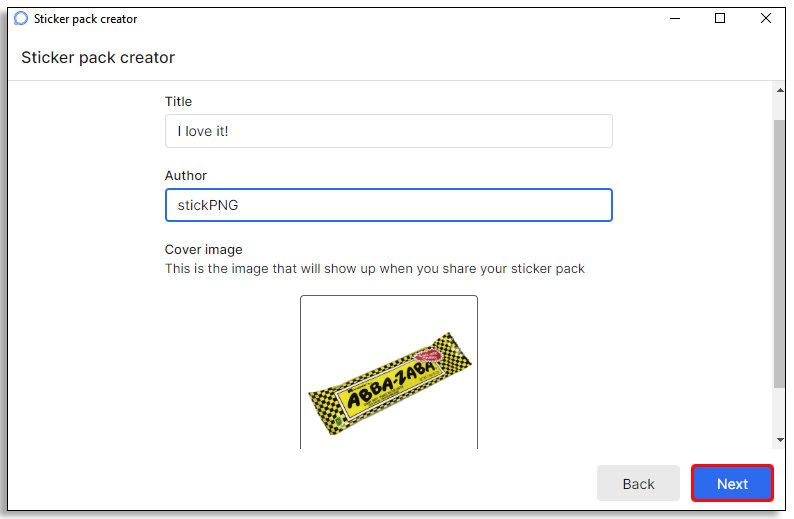
Task: Click the 'Sticker pack creator' page heading
Action: tap(98, 58)
